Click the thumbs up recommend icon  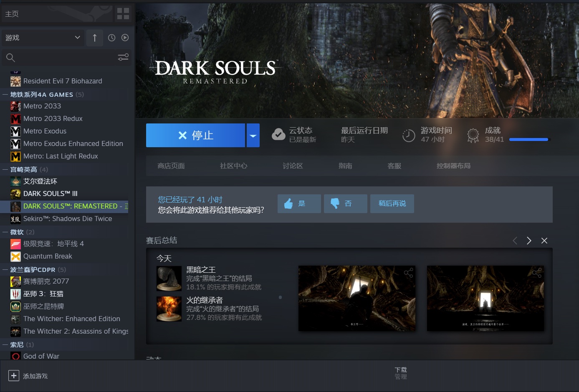(x=288, y=204)
